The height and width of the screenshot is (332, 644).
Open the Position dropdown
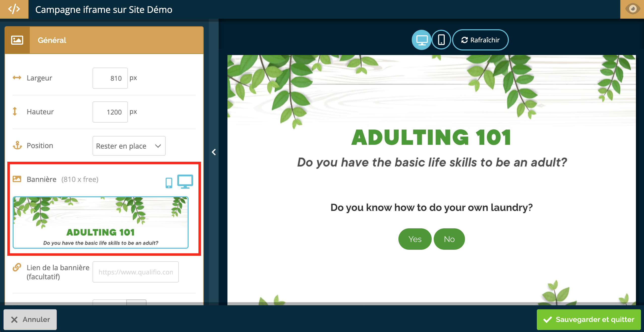[129, 146]
